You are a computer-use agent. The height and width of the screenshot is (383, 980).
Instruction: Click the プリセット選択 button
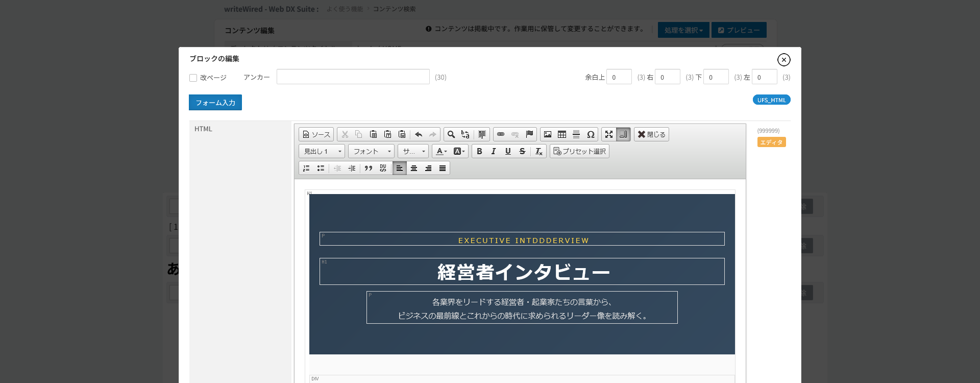point(579,151)
